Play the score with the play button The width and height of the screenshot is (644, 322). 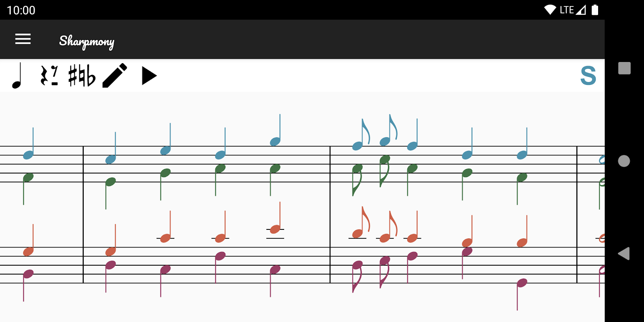coord(149,76)
